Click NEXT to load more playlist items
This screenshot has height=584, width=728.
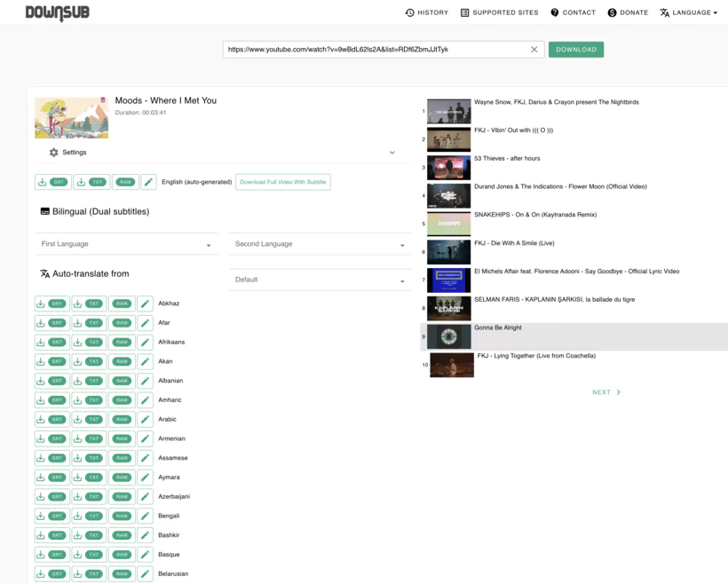606,392
